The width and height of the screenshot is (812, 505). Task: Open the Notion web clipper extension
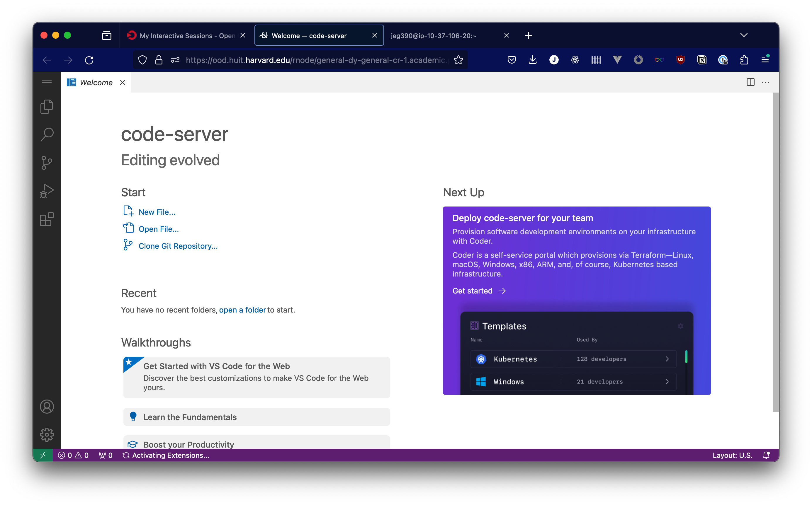pyautogui.click(x=702, y=60)
